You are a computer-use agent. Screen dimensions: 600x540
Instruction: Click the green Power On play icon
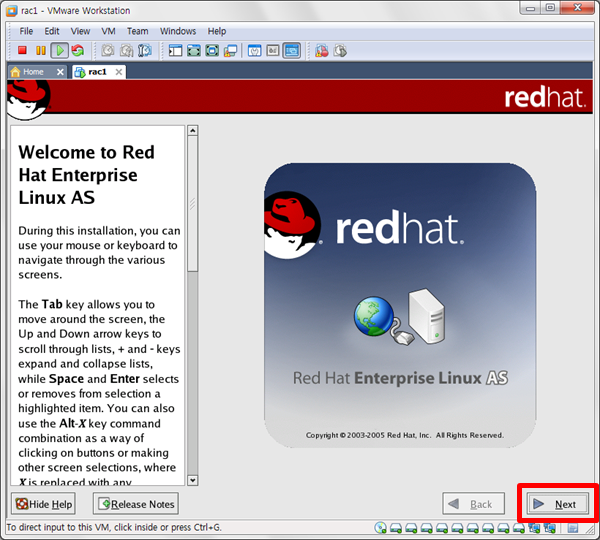pyautogui.click(x=60, y=51)
